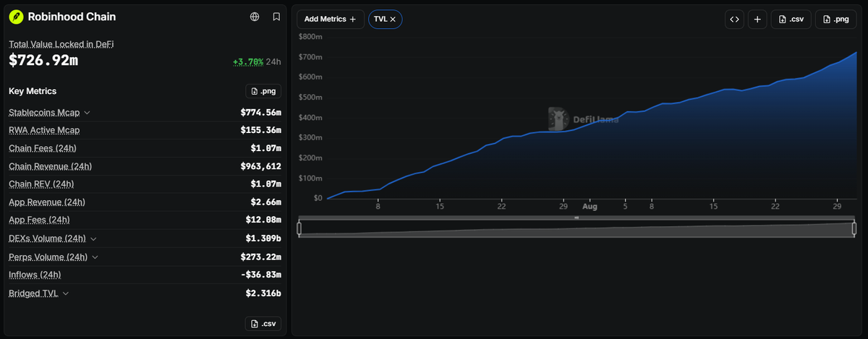Click the $155.36m RWA value
This screenshot has height=339, width=868.
(x=260, y=130)
